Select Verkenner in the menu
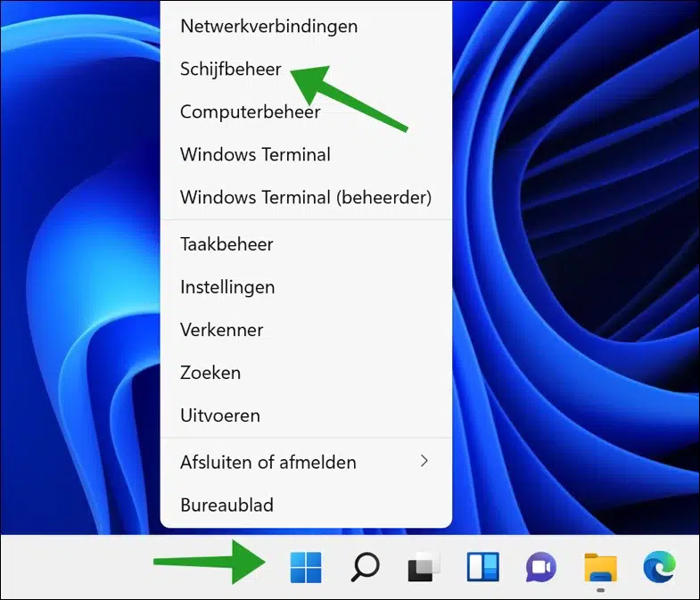Image resolution: width=700 pixels, height=600 pixels. pyautogui.click(x=306, y=331)
